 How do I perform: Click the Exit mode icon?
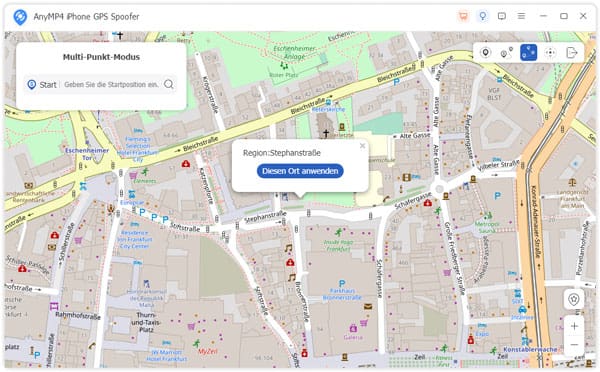pyautogui.click(x=572, y=52)
